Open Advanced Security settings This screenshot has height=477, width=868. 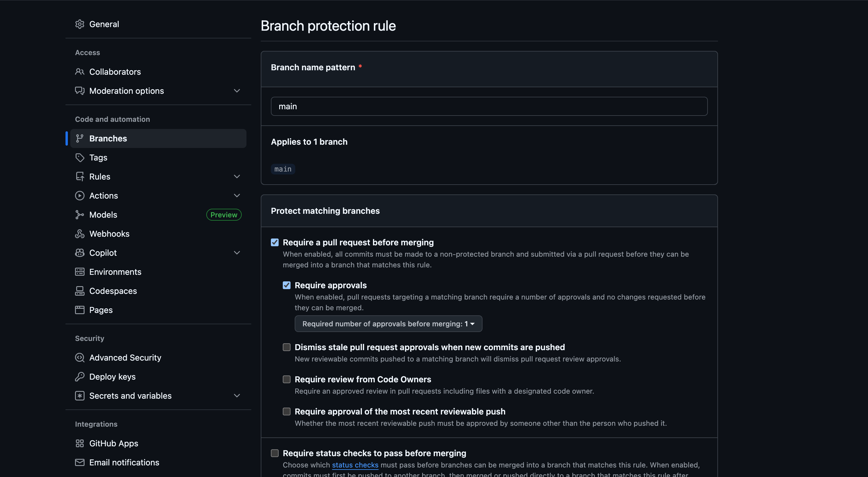click(x=125, y=357)
